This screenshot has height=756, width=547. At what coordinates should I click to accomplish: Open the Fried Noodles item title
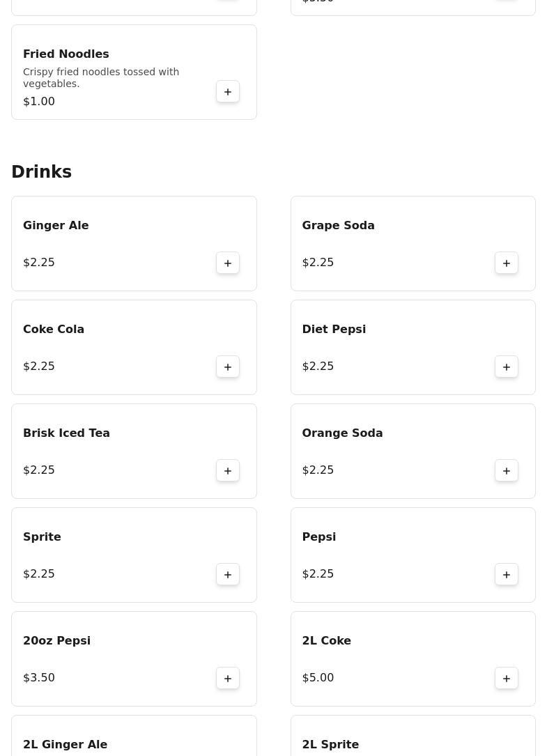pos(66,54)
